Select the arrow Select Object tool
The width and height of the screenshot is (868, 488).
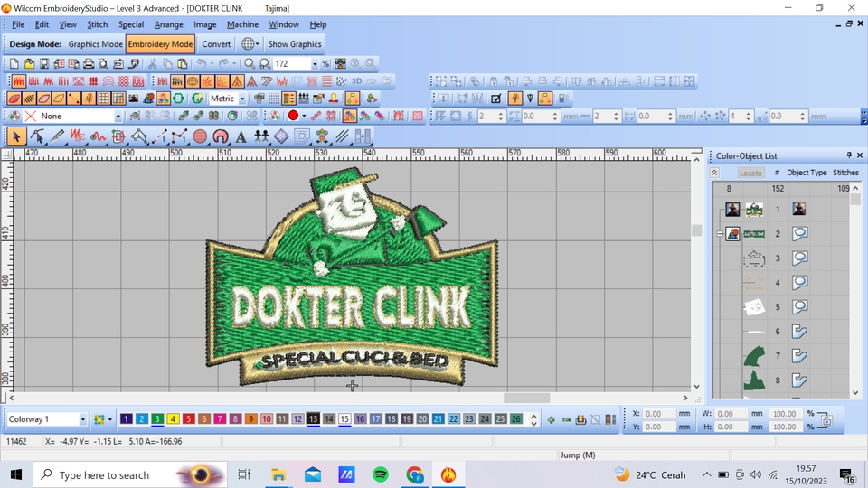pyautogui.click(x=15, y=136)
